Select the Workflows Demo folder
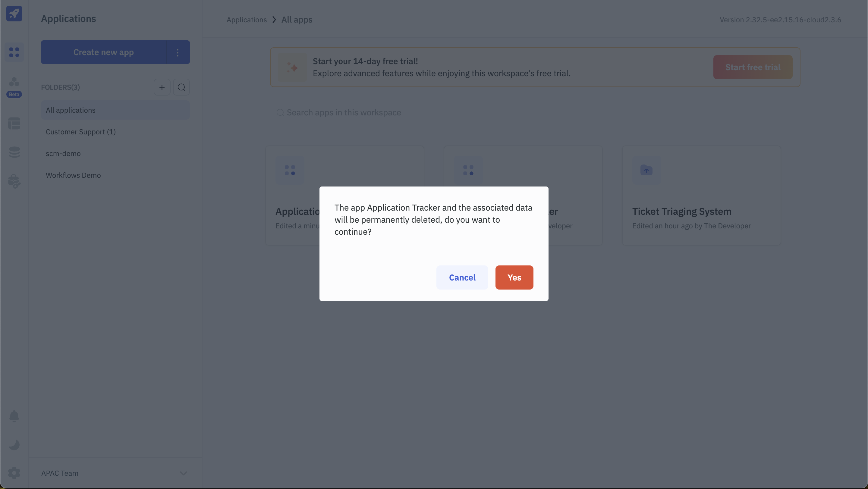The height and width of the screenshot is (489, 868). click(115, 175)
